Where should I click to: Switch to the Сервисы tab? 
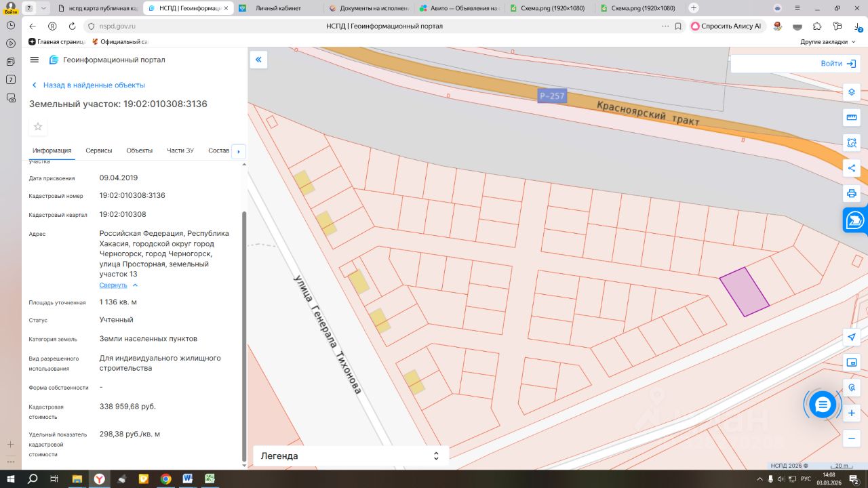coord(99,150)
